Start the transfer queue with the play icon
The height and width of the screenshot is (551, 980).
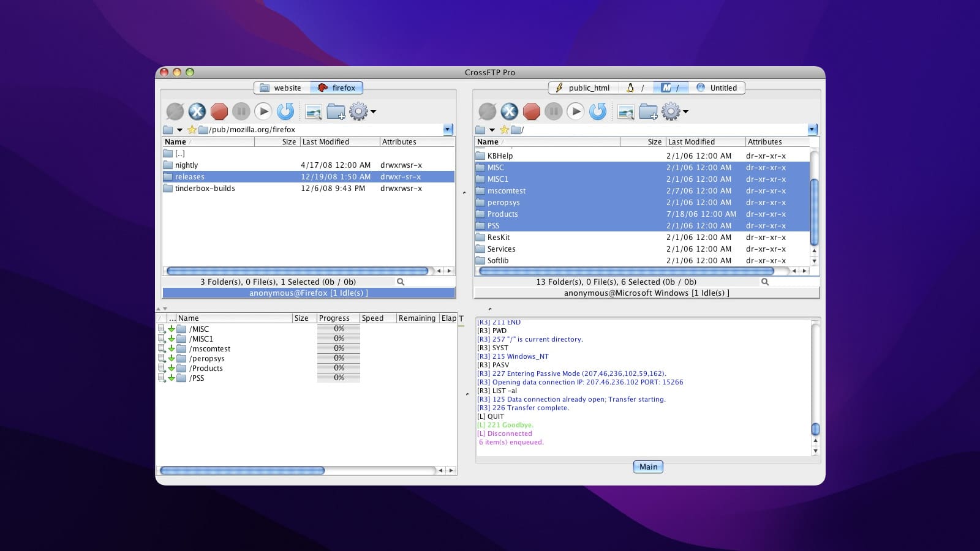coord(264,112)
